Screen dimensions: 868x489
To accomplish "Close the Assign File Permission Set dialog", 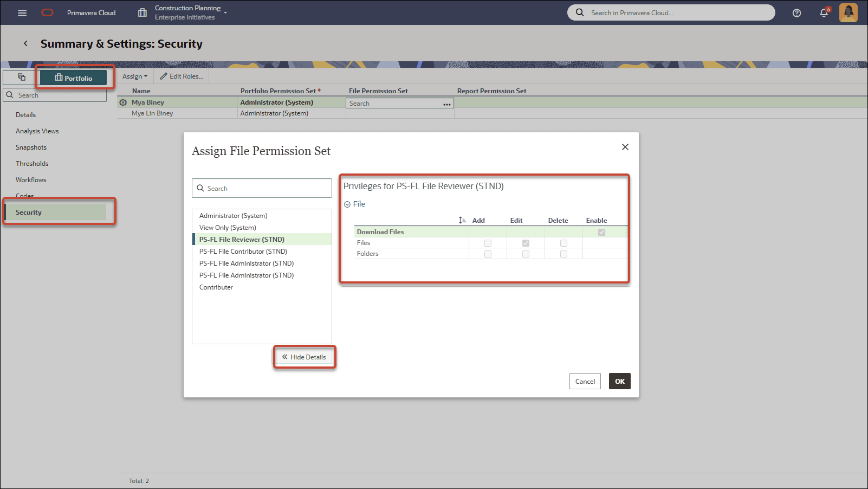I will pos(625,147).
